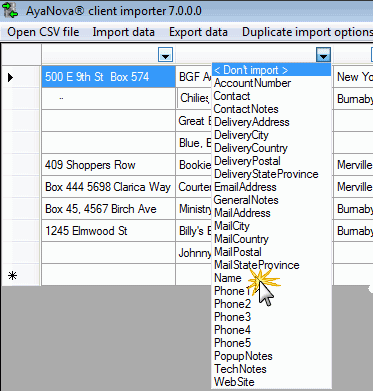Select Phone1 from the field list
Viewport: 373px width, 391px height.
(x=271, y=291)
